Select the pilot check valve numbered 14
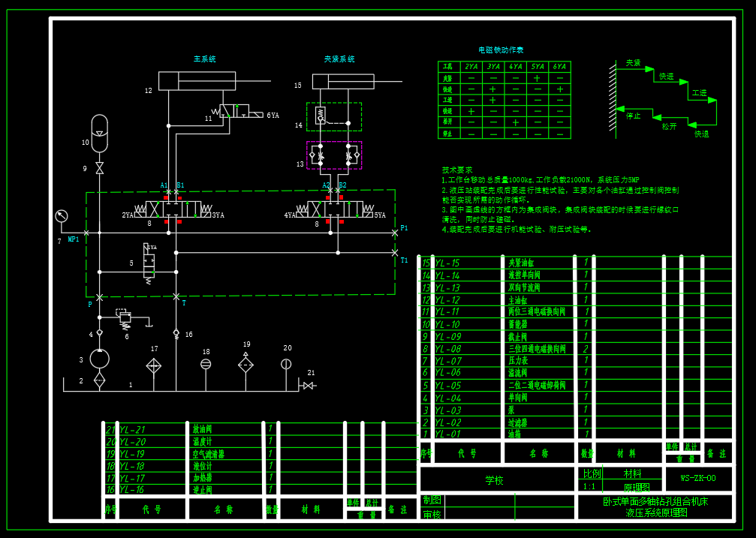Image resolution: width=756 pixels, height=538 pixels. [x=334, y=116]
